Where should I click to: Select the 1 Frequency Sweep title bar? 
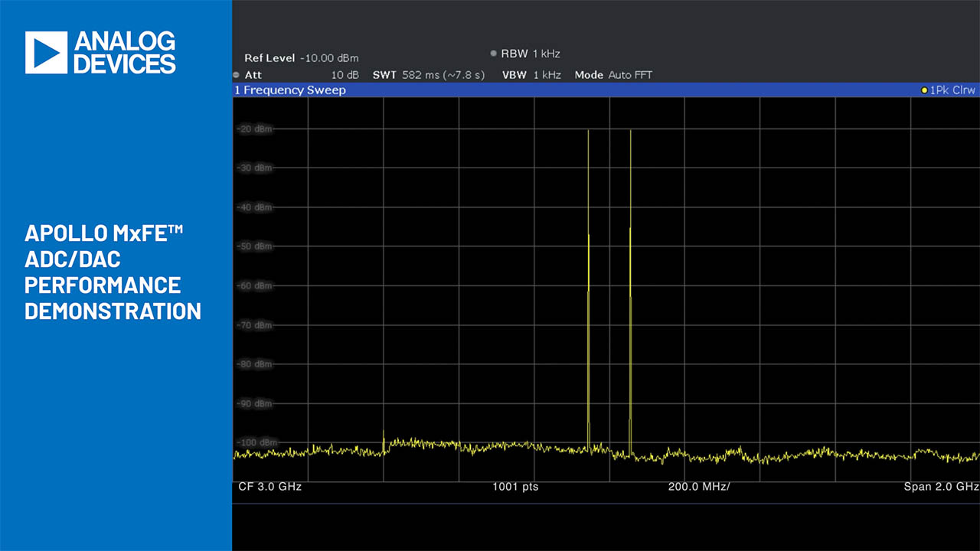click(x=291, y=90)
